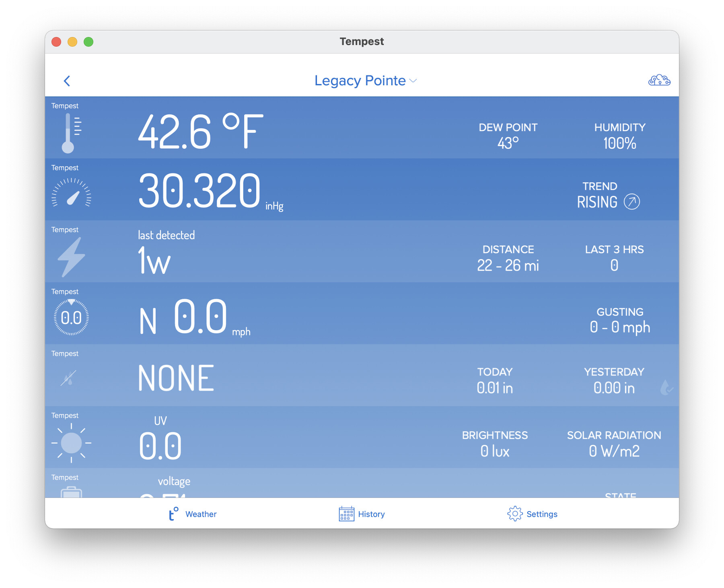Open the UV 0.0 reading
The height and width of the screenshot is (588, 724).
(160, 438)
